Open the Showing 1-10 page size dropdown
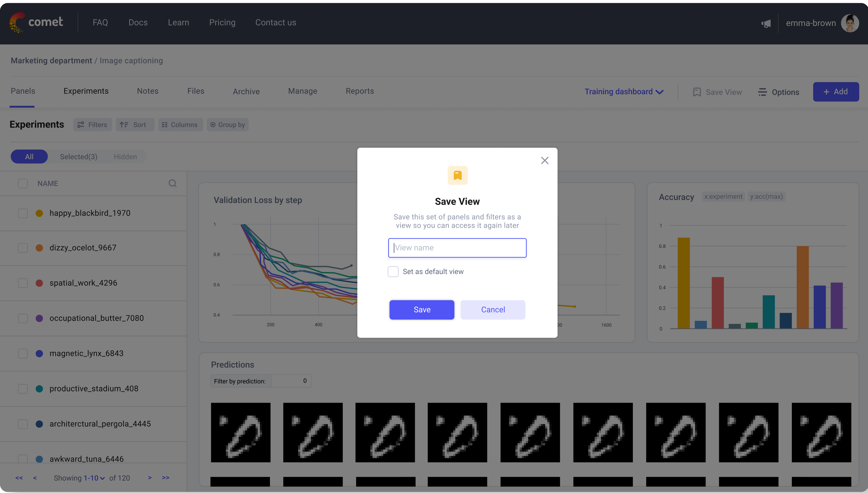The height and width of the screenshot is (493, 868). [94, 478]
